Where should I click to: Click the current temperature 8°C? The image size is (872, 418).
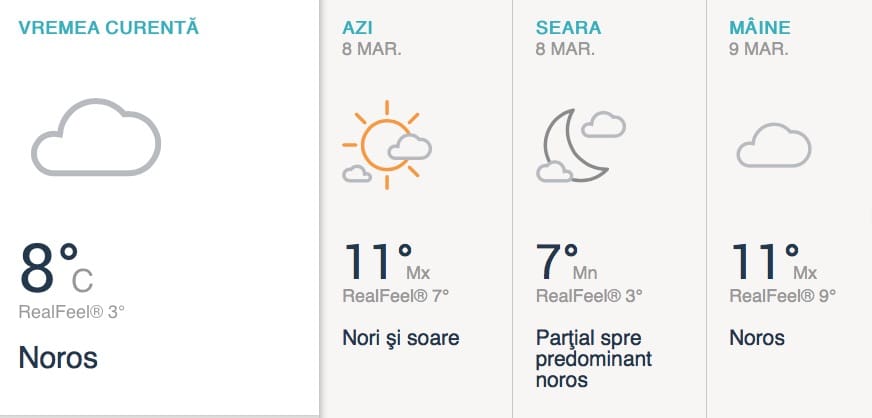(x=56, y=268)
